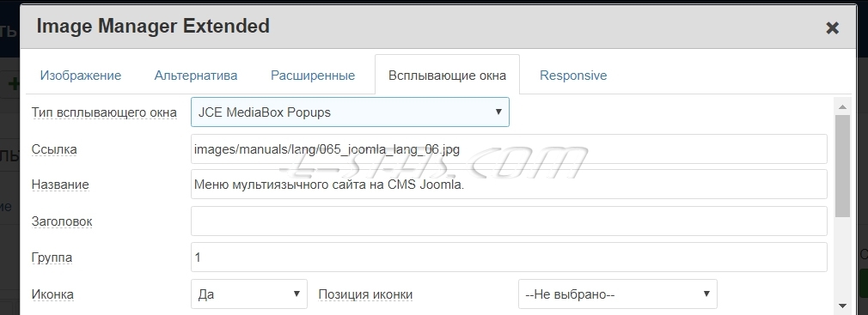Click the Название label
This screenshot has height=315, width=868.
tap(60, 185)
